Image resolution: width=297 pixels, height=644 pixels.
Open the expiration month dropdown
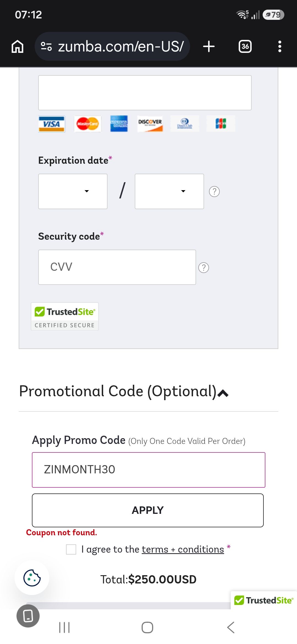click(73, 191)
